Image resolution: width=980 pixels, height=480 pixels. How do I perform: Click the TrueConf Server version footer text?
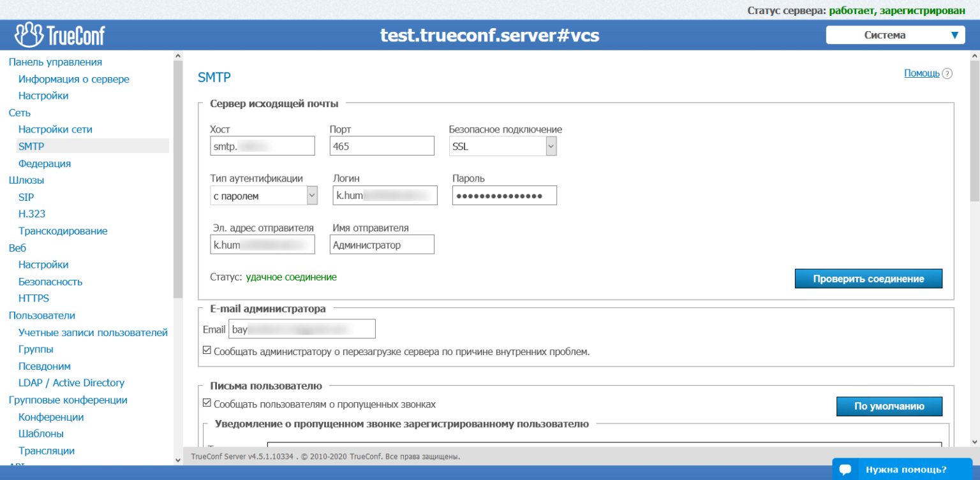tap(325, 456)
